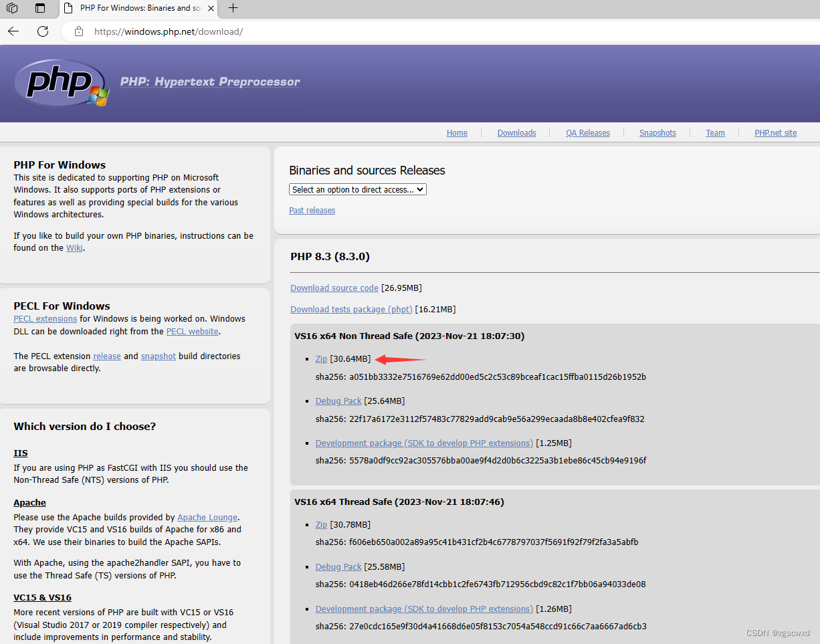Open a new tab with plus icon
820x644 pixels.
tap(233, 8)
